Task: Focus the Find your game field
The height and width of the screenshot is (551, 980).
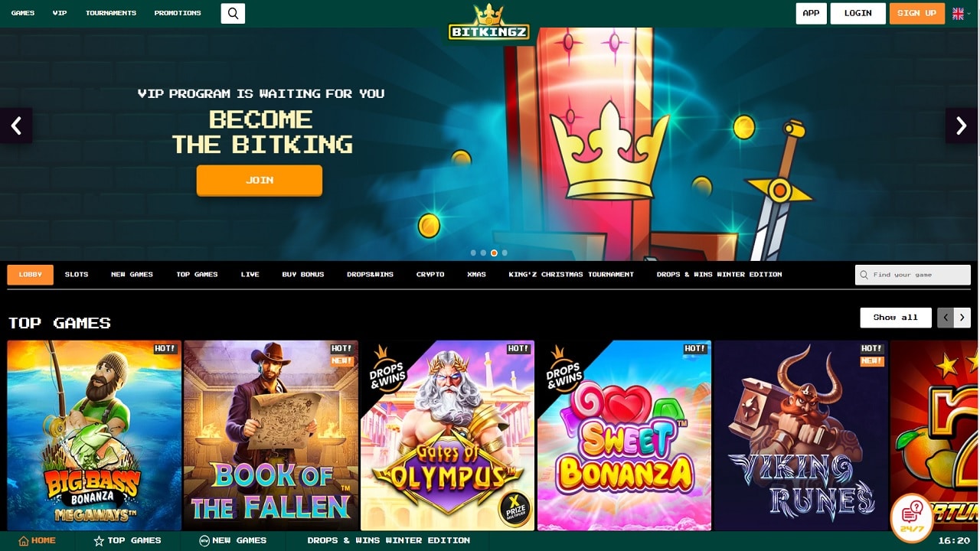Action: 913,275
